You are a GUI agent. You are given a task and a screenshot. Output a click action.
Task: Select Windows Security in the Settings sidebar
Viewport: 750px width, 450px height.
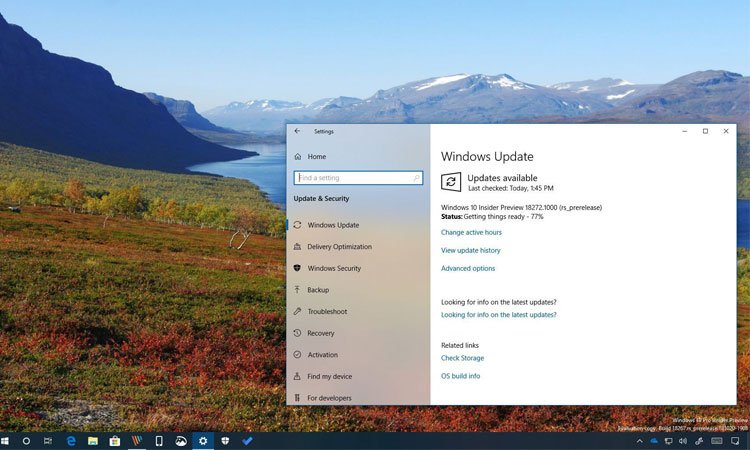334,269
